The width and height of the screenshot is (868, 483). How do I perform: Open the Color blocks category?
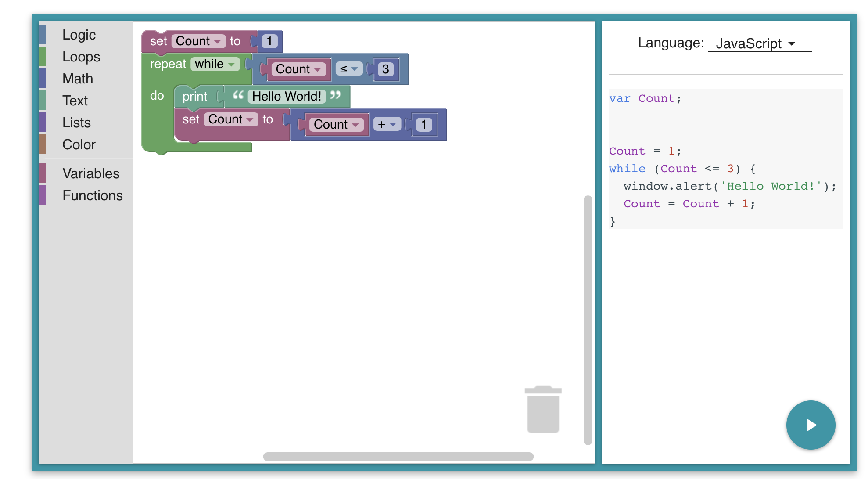click(x=79, y=144)
